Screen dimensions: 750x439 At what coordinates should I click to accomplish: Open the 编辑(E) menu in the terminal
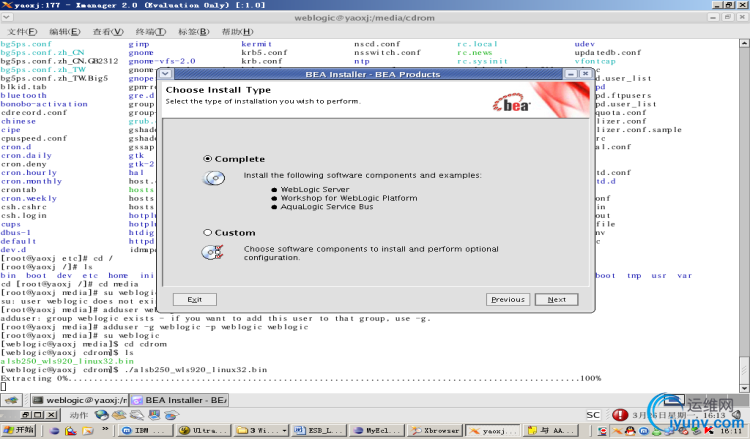tap(65, 32)
